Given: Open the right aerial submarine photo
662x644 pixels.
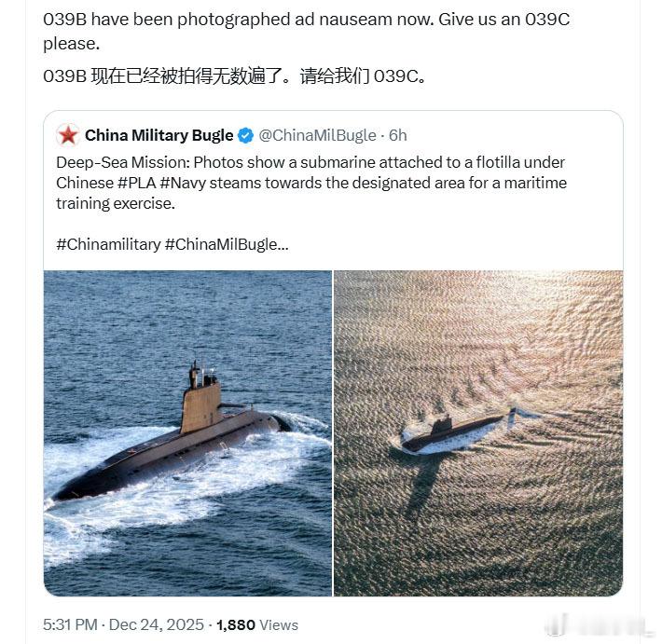Looking at the screenshot, I should [x=477, y=432].
